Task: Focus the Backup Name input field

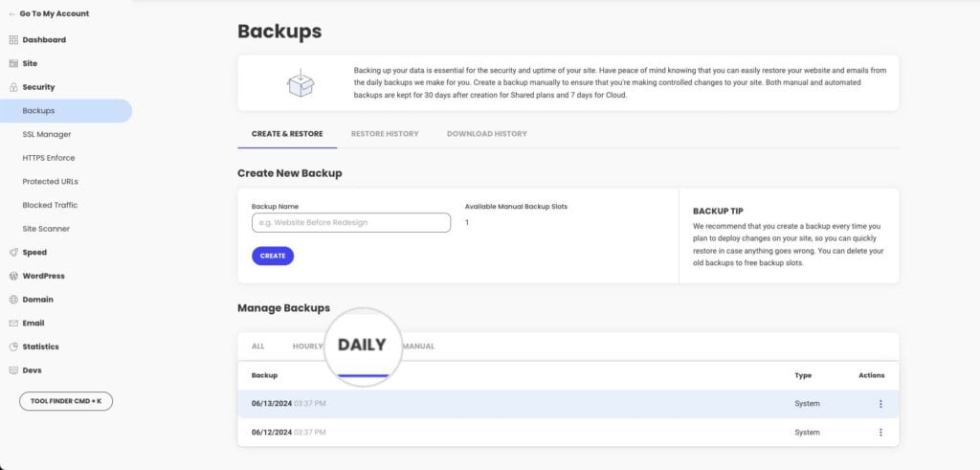Action: (351, 222)
